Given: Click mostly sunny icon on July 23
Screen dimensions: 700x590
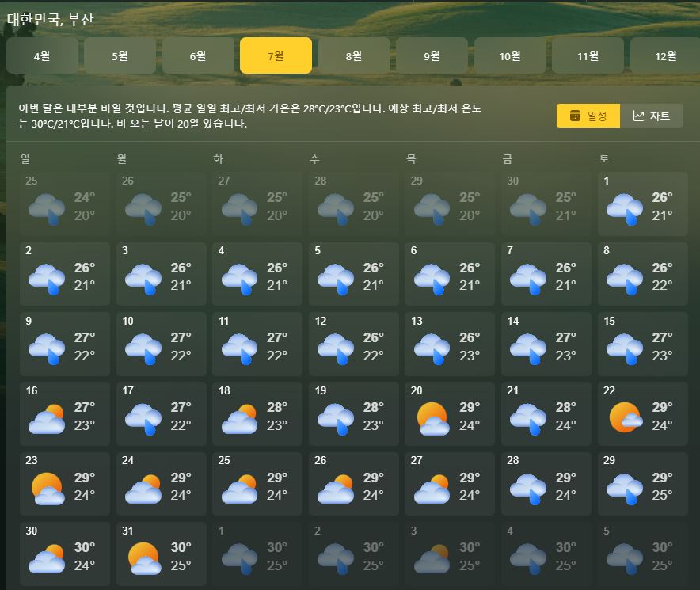Looking at the screenshot, I should coord(48,489).
